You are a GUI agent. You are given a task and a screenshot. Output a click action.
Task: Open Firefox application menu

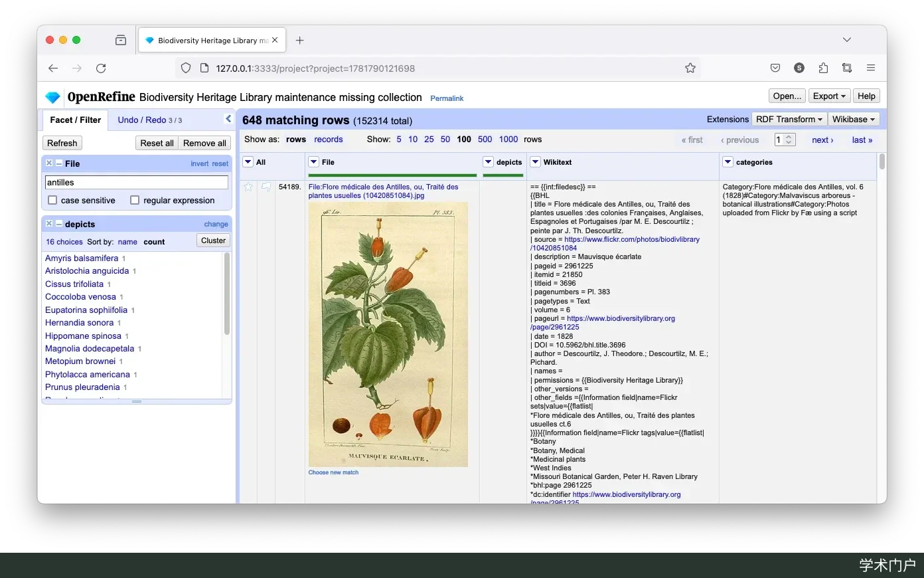[871, 68]
